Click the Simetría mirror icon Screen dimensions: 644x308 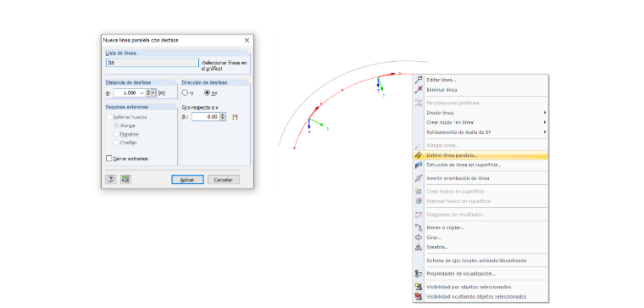419,247
